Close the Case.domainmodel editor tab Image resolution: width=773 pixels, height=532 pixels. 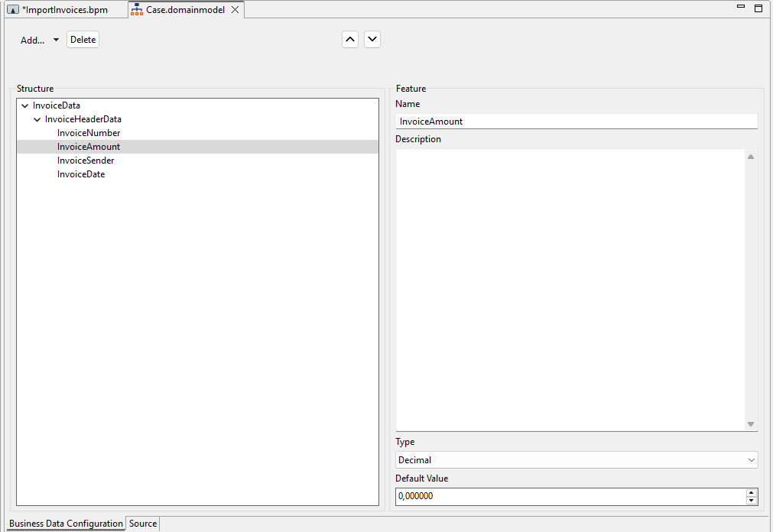point(235,10)
